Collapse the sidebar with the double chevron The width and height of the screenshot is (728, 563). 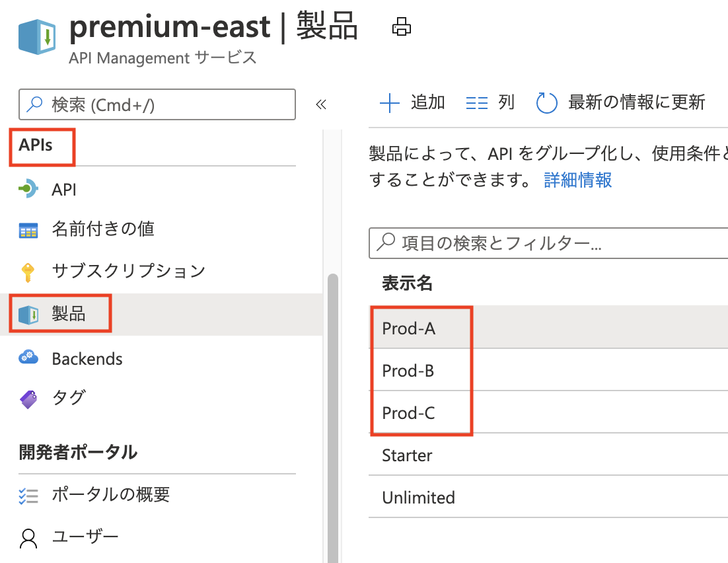click(321, 104)
